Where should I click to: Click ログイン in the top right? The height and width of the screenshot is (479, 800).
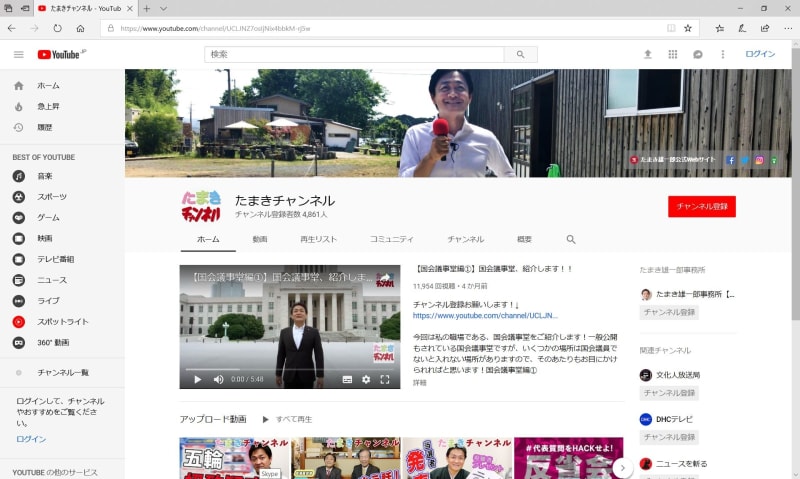pyautogui.click(x=760, y=54)
